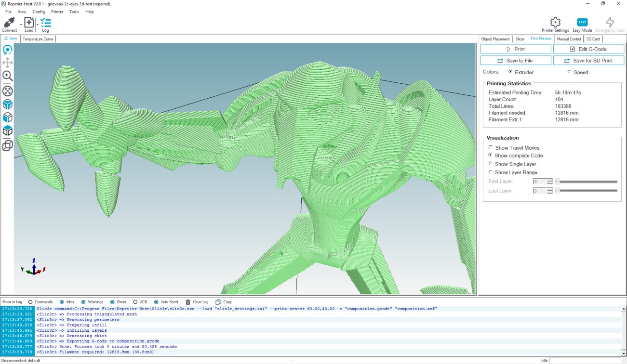Click the Edit G-Code button

pyautogui.click(x=588, y=49)
